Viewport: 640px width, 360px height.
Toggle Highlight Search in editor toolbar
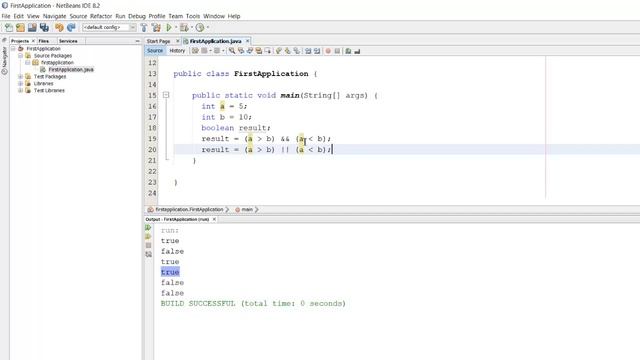(x=259, y=51)
